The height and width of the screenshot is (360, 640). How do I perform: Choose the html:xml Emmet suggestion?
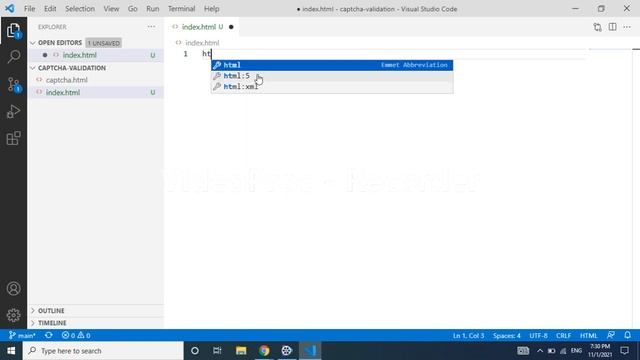[x=332, y=87]
